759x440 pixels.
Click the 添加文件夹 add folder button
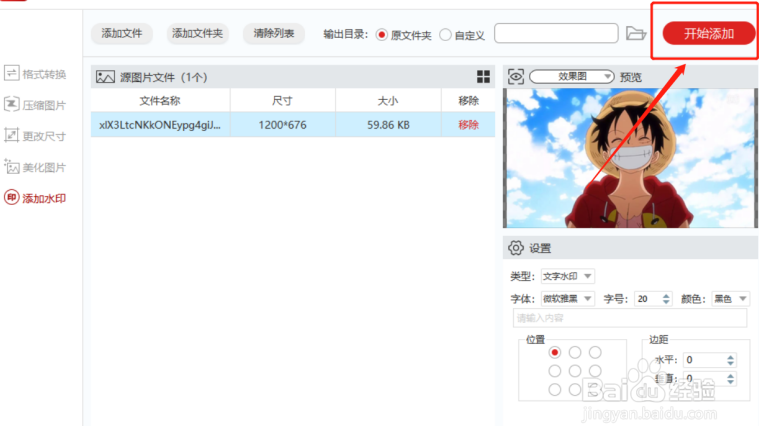197,33
